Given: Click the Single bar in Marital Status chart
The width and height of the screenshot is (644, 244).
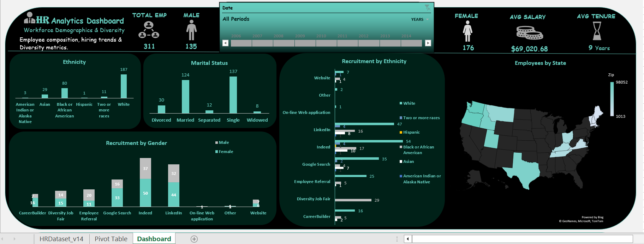Looking at the screenshot, I should (233, 94).
